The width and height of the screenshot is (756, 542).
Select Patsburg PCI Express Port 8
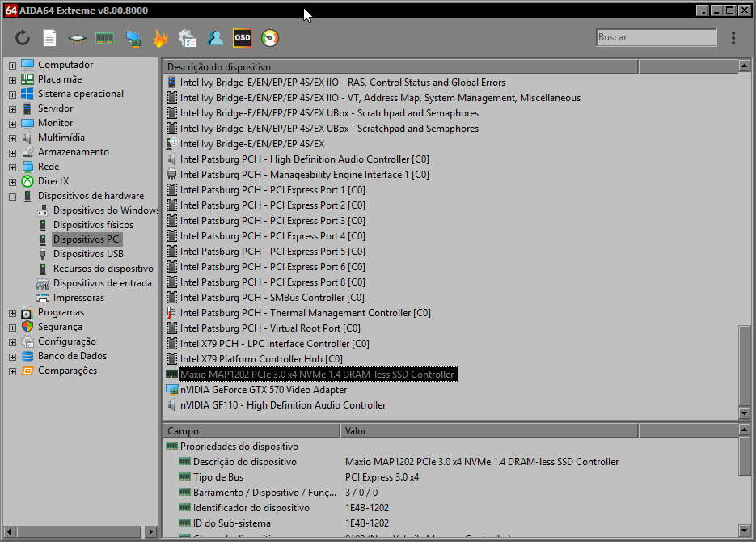(272, 282)
